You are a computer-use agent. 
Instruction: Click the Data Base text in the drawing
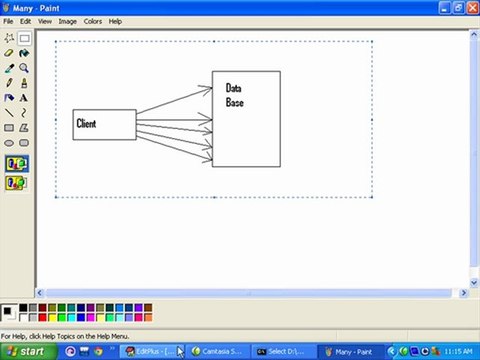click(235, 95)
